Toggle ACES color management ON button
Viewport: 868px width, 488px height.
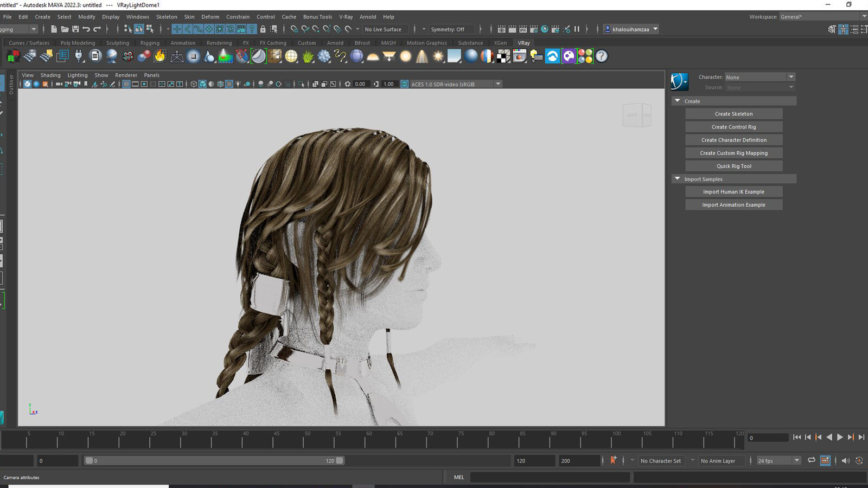pyautogui.click(x=404, y=84)
